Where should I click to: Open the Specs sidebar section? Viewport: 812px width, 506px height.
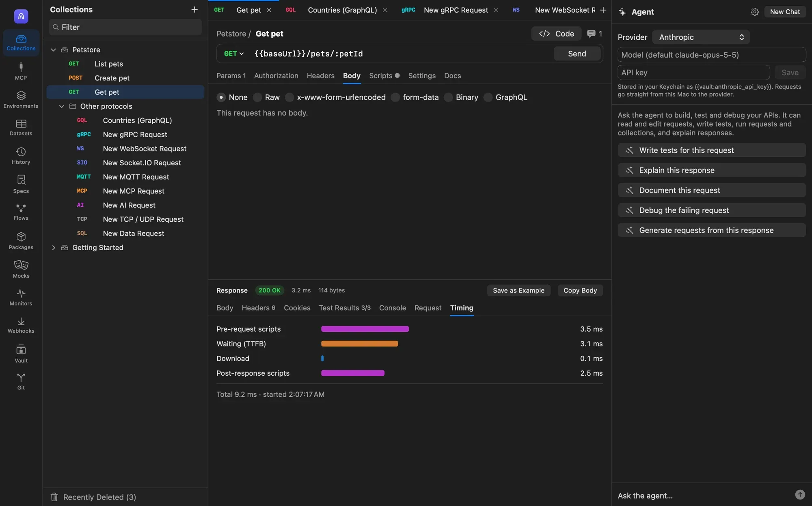[21, 184]
